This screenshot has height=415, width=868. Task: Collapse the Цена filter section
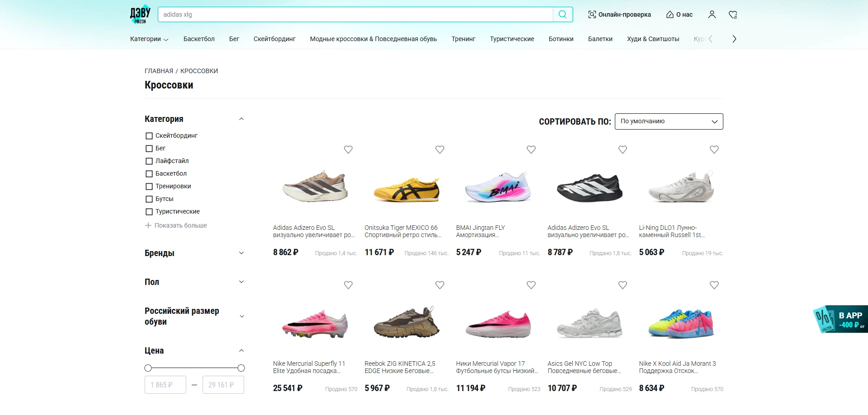click(x=241, y=350)
